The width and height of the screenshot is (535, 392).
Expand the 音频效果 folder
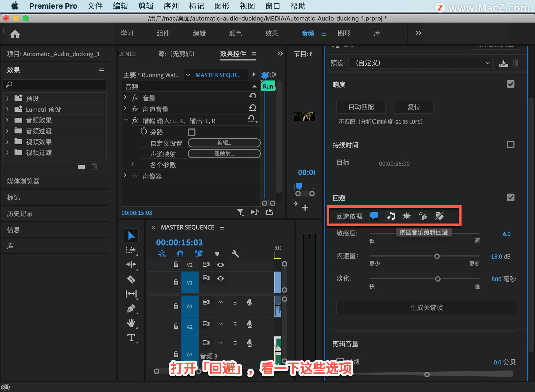pos(7,120)
